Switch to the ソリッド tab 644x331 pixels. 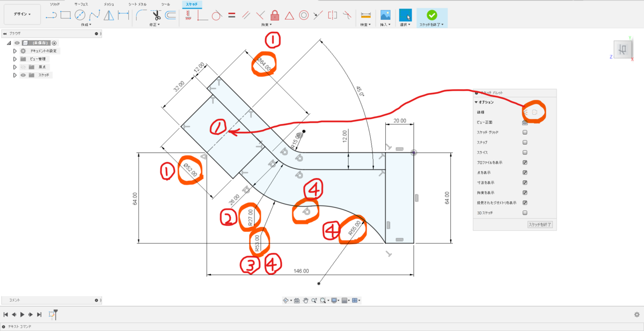pos(55,4)
